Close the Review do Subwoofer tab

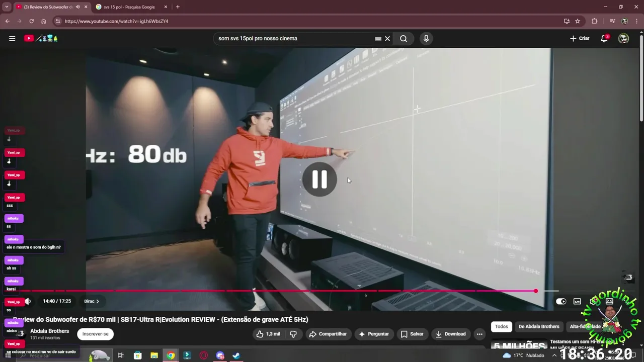click(86, 7)
